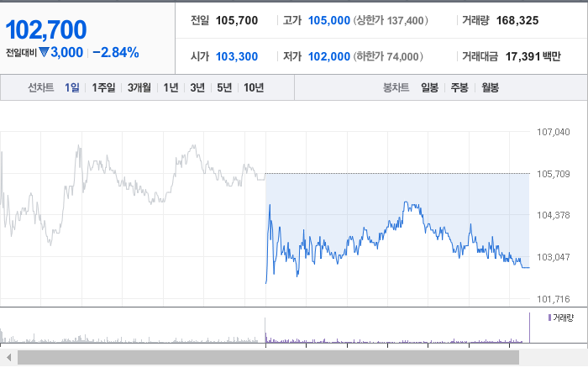Click the 고가 value 105,000

329,20
